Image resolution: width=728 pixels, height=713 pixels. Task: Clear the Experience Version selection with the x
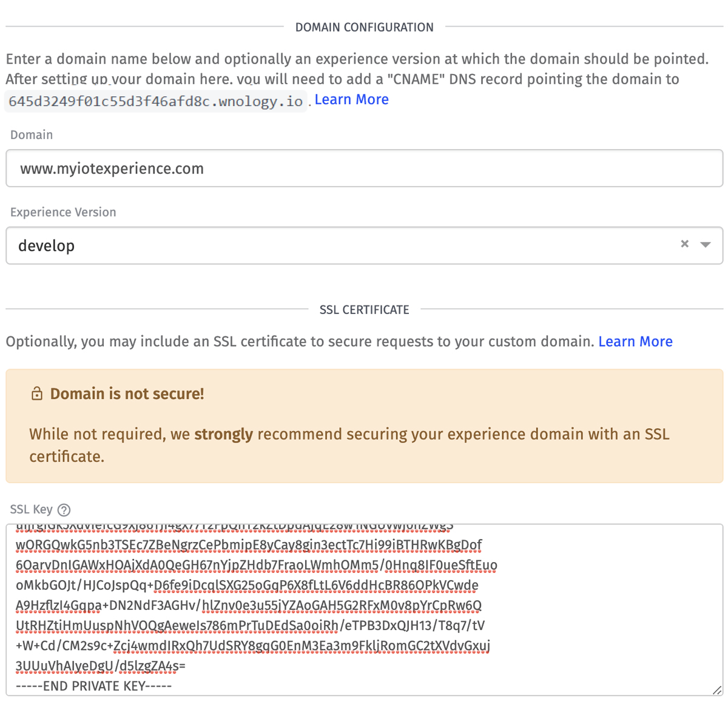(685, 244)
